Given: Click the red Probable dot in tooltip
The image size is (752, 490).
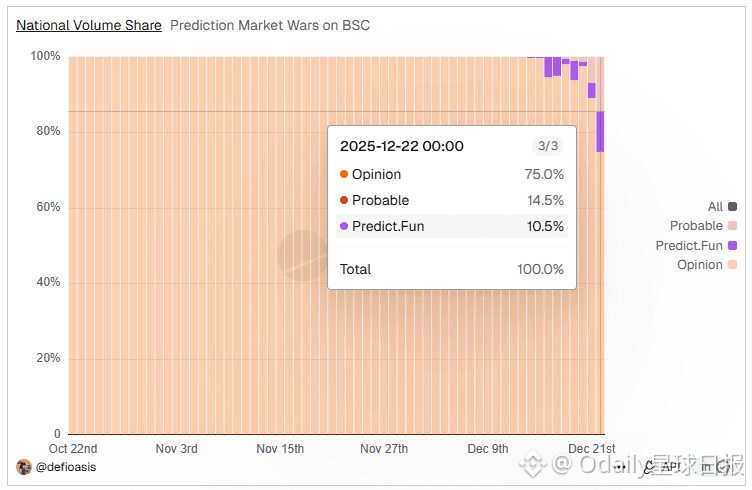Looking at the screenshot, I should point(344,200).
